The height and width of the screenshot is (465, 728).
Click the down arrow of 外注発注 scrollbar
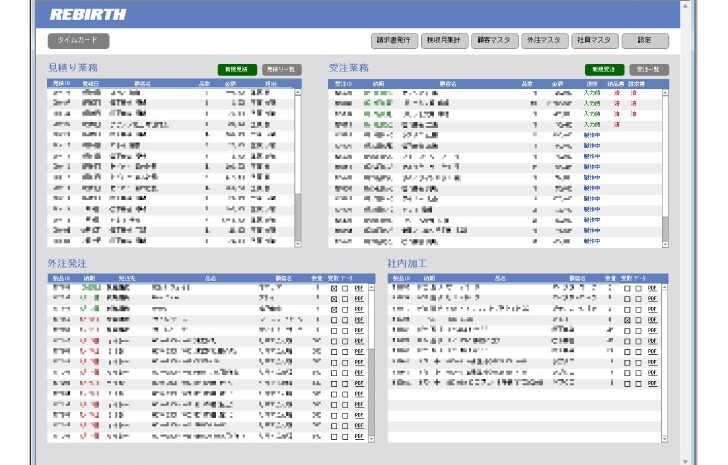(371, 438)
